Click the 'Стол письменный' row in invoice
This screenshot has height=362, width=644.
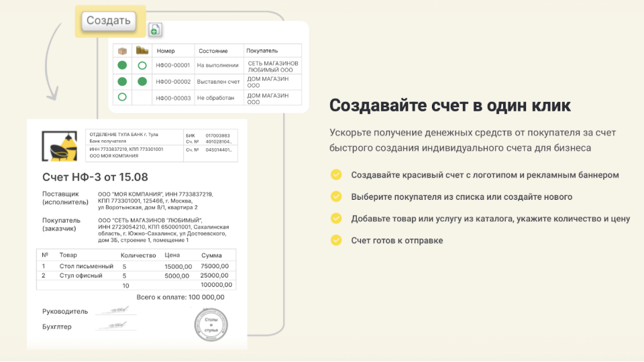pos(80,265)
